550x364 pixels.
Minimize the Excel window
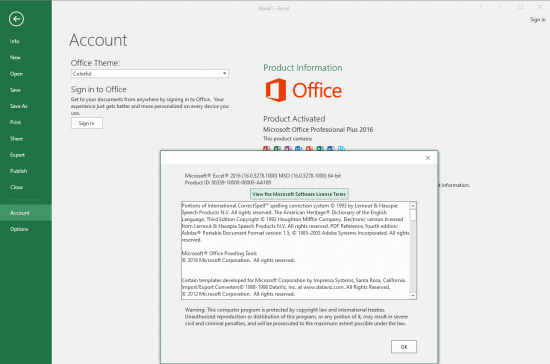[x=501, y=7]
